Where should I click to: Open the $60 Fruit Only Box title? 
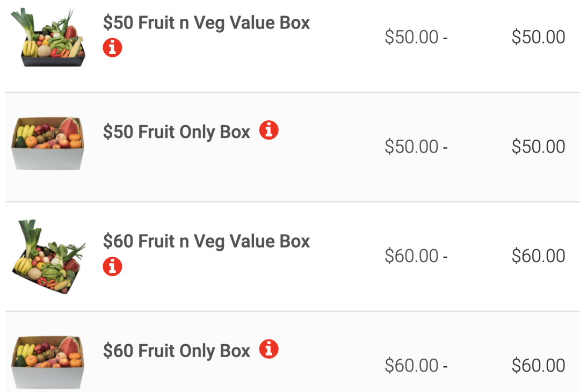point(177,351)
